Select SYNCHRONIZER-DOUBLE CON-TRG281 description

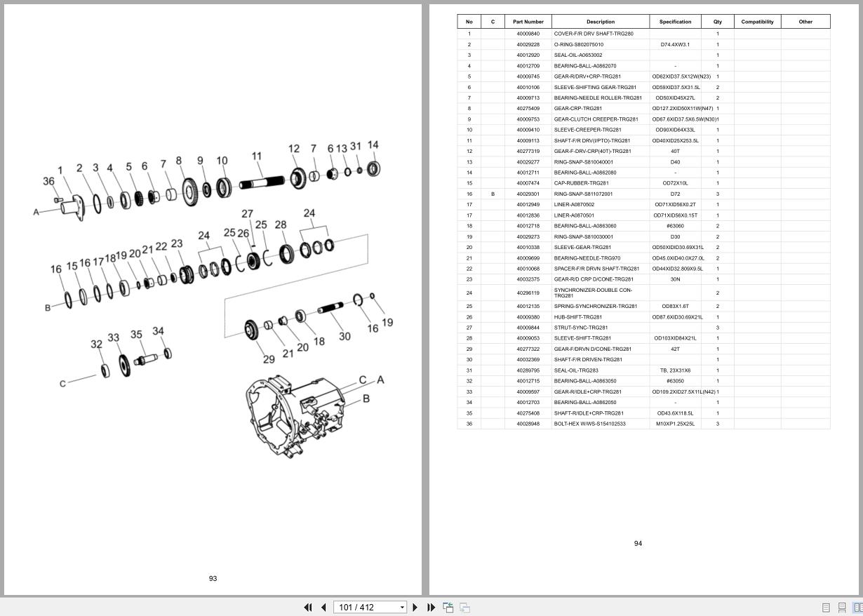click(593, 293)
